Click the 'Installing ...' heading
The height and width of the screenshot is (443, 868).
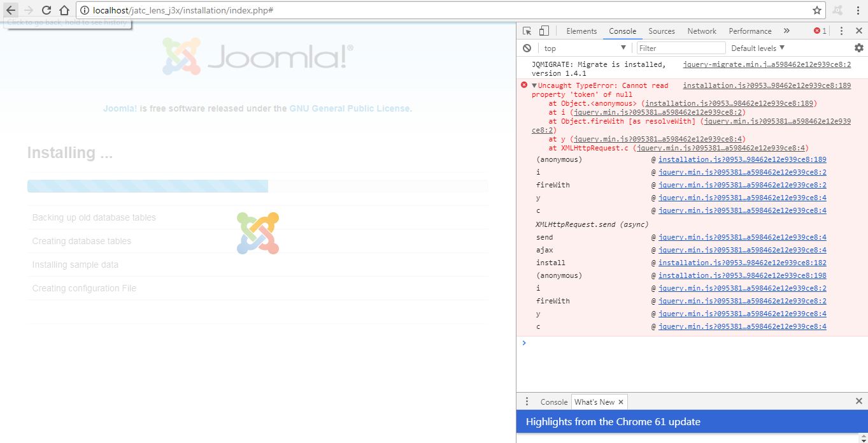70,153
